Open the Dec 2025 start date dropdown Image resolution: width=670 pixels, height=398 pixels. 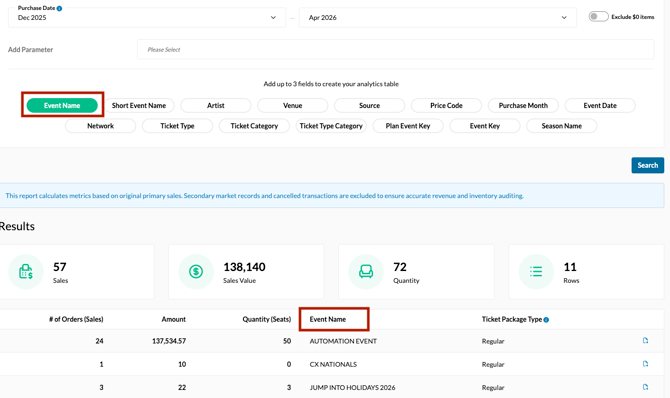(147, 18)
